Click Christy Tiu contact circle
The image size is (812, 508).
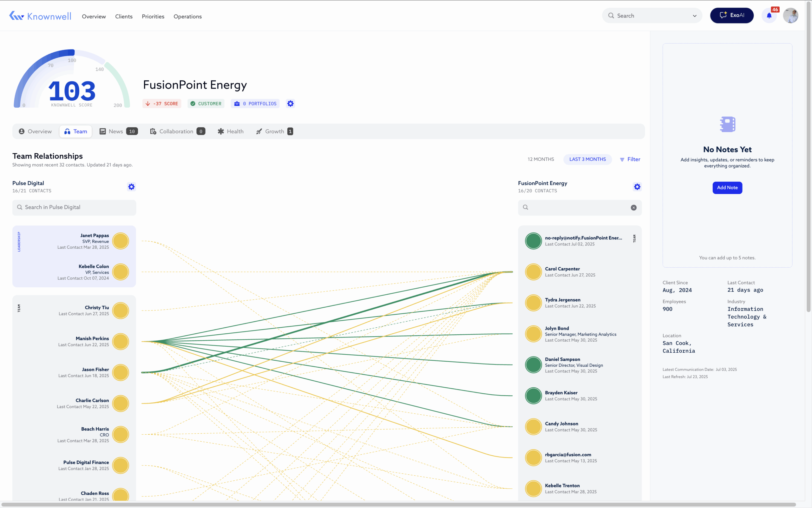click(x=121, y=311)
